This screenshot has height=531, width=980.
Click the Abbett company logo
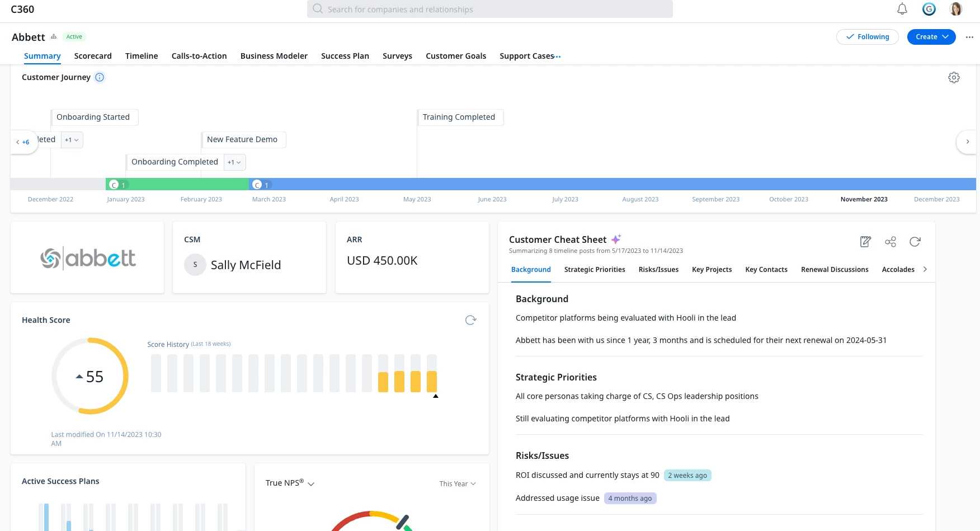[88, 258]
